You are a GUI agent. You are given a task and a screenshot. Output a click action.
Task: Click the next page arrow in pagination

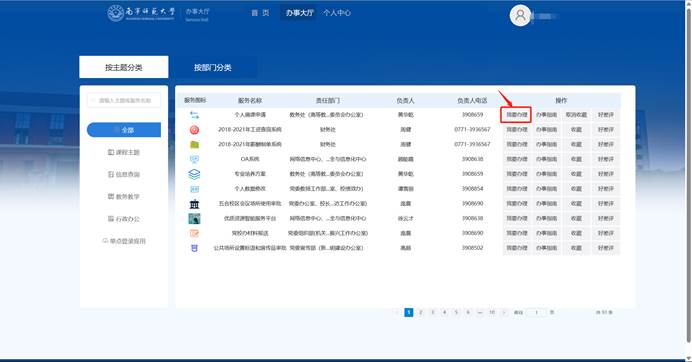click(x=504, y=313)
